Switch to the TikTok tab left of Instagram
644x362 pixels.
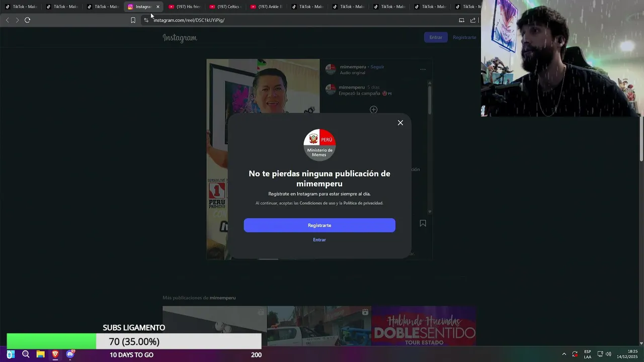click(x=103, y=7)
